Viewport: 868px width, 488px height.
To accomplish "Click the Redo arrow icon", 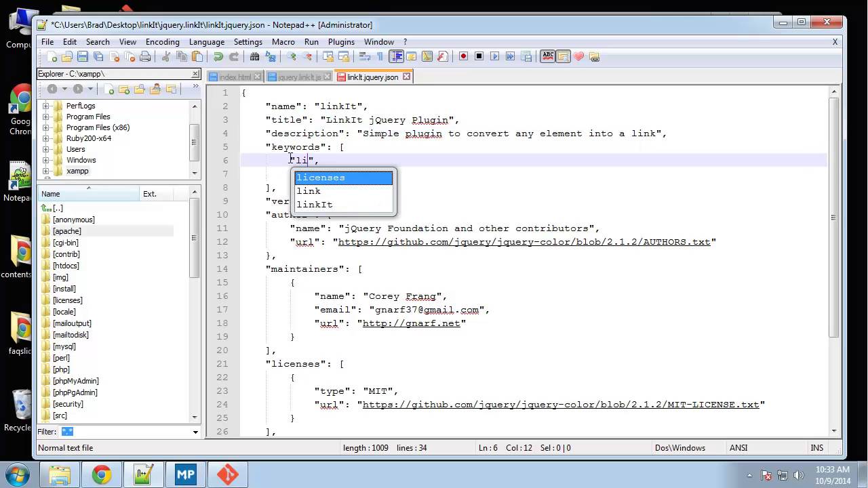I will (x=234, y=56).
